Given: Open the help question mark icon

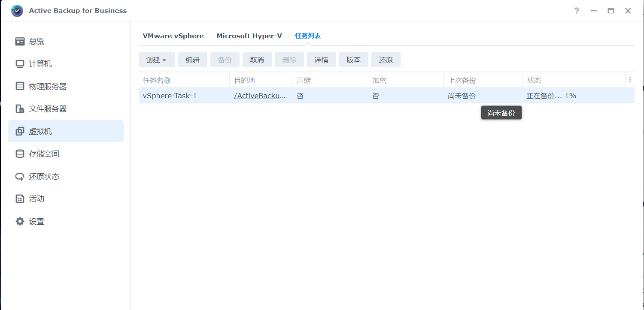Looking at the screenshot, I should [x=577, y=11].
